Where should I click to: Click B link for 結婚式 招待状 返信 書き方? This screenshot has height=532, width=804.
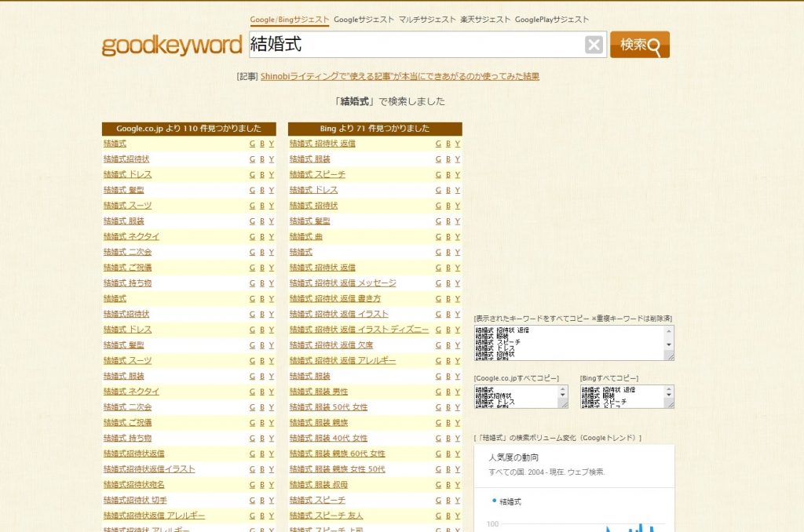point(448,299)
